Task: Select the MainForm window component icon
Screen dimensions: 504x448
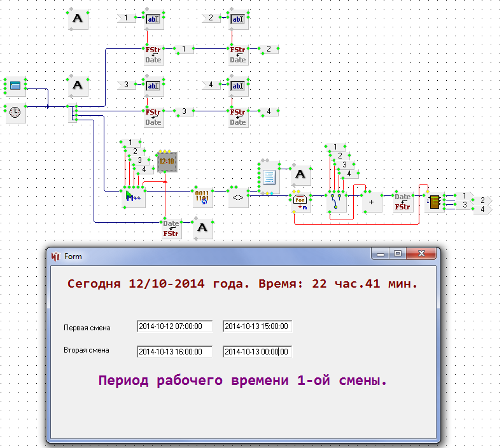Action: point(15,86)
